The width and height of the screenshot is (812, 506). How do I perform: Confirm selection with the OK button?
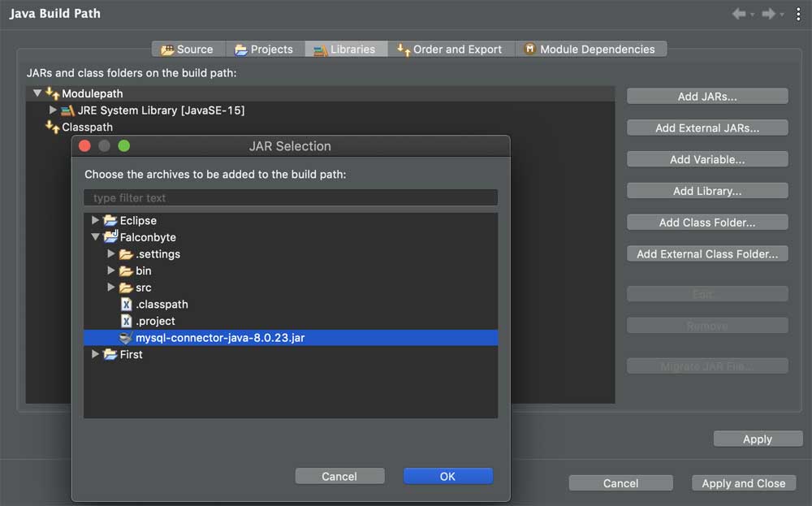coord(447,476)
